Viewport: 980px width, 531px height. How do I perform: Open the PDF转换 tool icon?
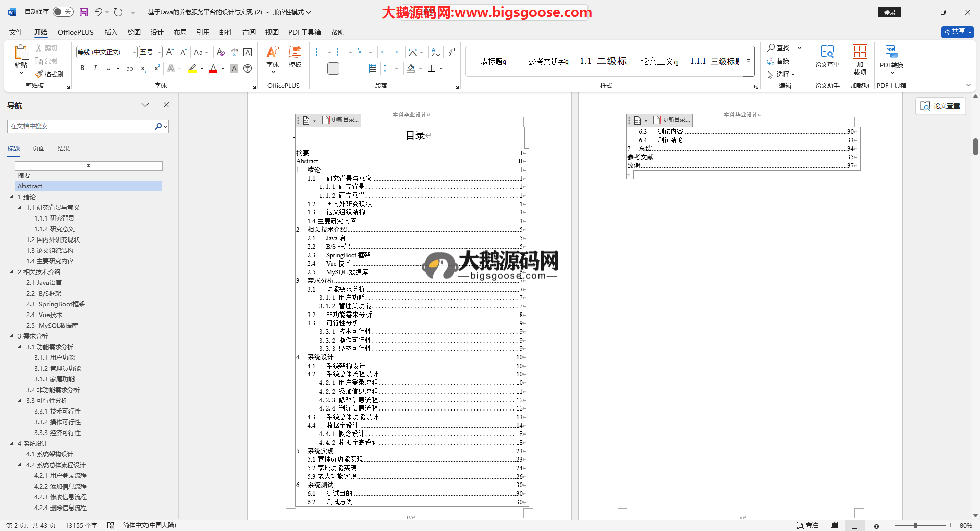coord(891,56)
